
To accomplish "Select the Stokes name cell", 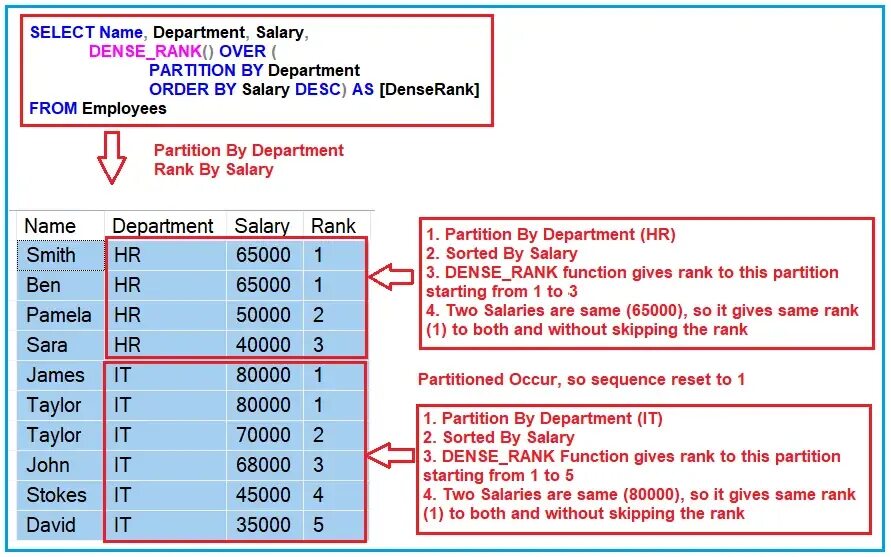I will pos(61,496).
